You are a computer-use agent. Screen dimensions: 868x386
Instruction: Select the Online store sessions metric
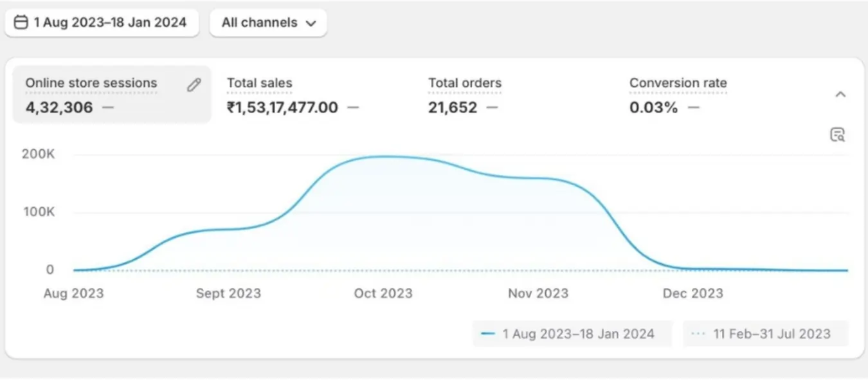coord(112,95)
